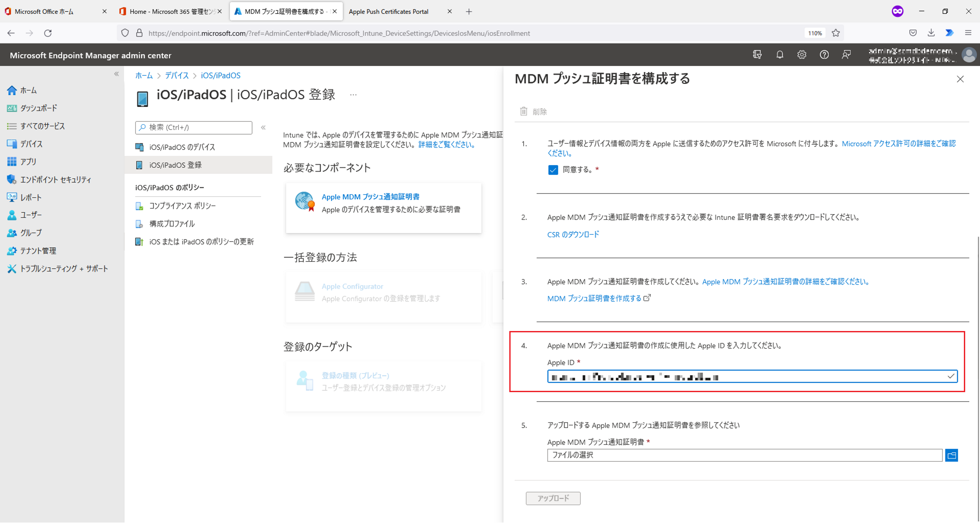Click ホーム in the breadcrumb
The width and height of the screenshot is (980, 523).
tap(144, 75)
